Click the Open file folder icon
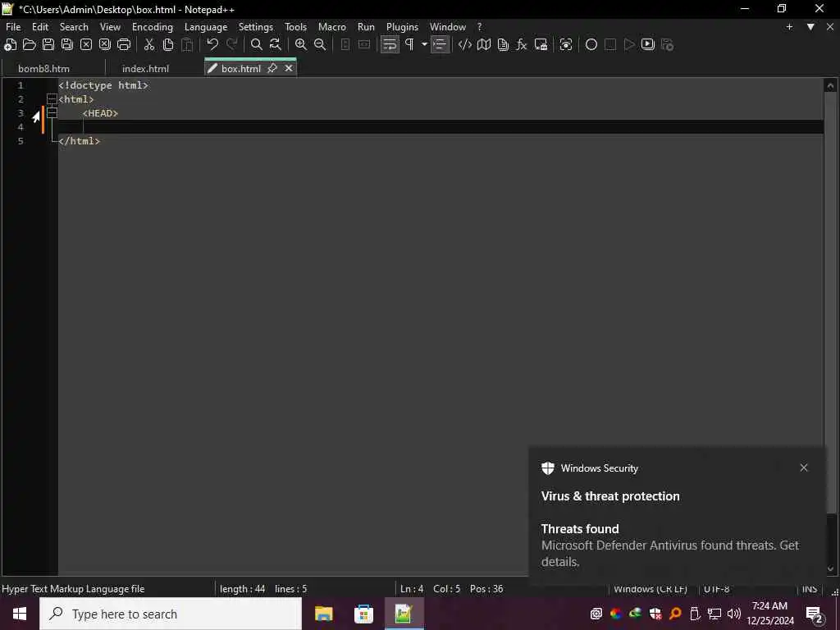The width and height of the screenshot is (840, 630). click(30, 45)
